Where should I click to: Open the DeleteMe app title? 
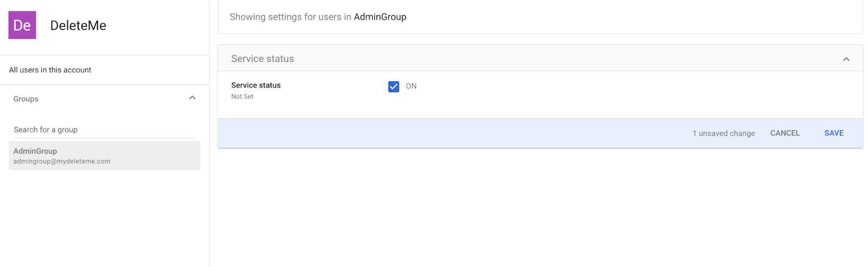tap(78, 26)
